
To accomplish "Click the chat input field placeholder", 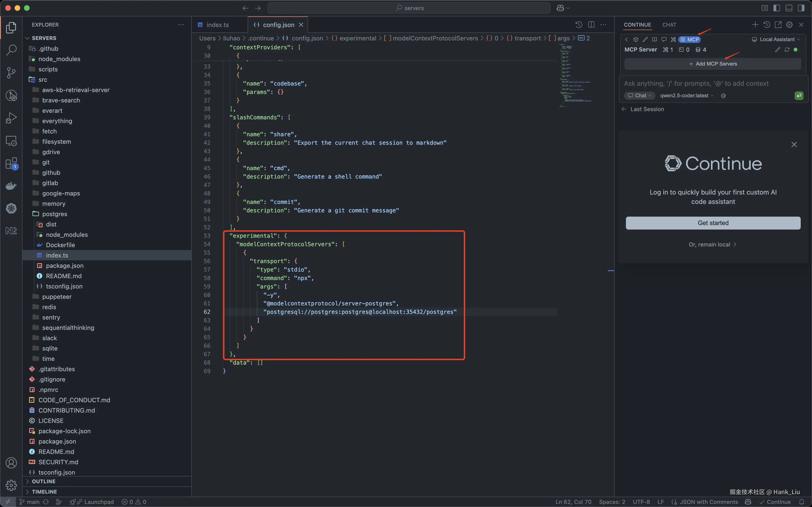I will (696, 83).
